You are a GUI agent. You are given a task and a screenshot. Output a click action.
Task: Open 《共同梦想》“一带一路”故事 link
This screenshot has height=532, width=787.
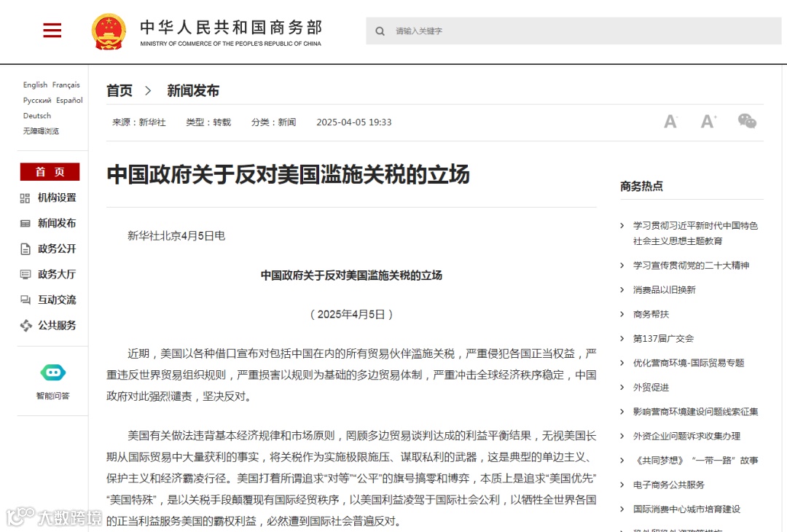696,461
